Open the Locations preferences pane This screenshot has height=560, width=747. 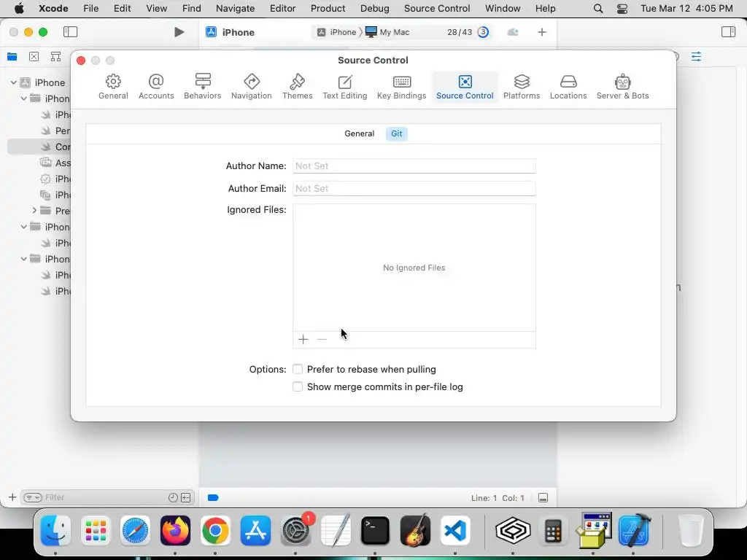click(568, 87)
